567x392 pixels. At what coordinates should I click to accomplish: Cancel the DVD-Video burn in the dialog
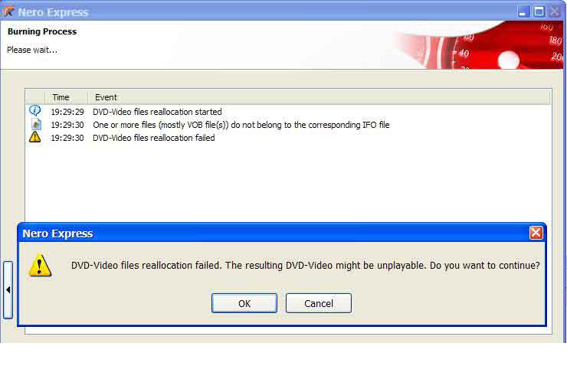318,303
